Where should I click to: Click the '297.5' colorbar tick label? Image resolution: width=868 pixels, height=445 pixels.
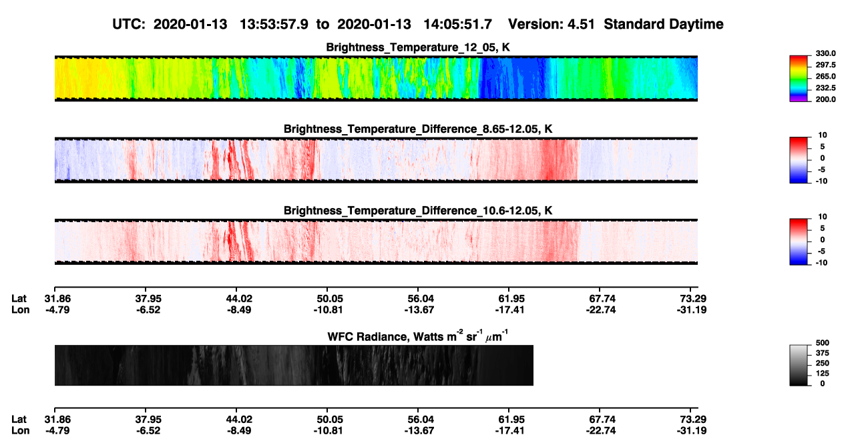pyautogui.click(x=827, y=65)
